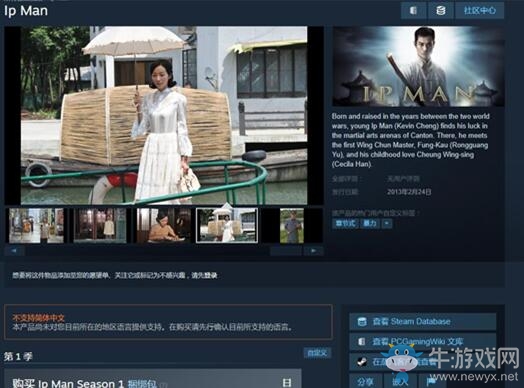The image size is (524, 388).
Task: Click the first user tag beside 暴力
Action: (345, 223)
